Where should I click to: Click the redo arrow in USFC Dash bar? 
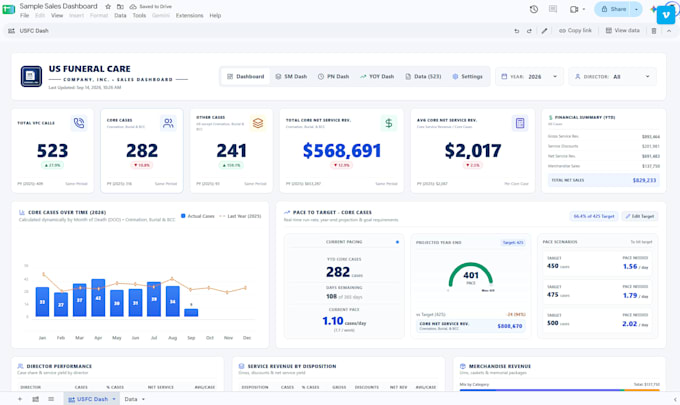[x=529, y=31]
